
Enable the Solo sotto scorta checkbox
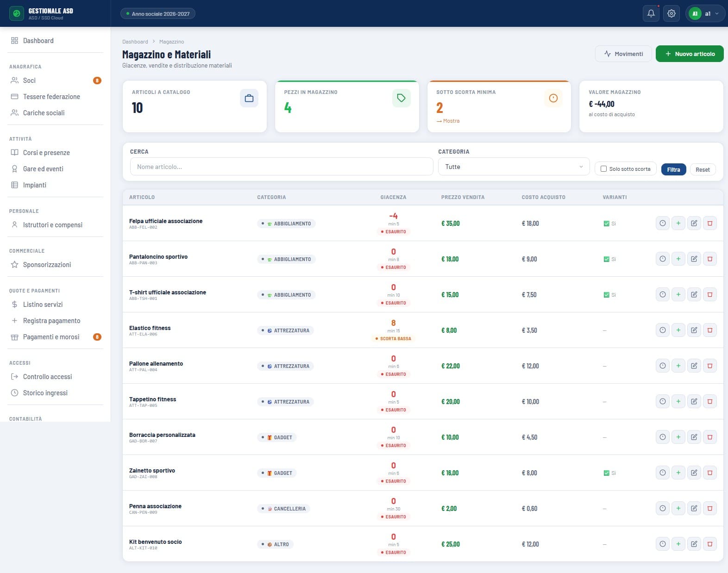[x=603, y=169]
